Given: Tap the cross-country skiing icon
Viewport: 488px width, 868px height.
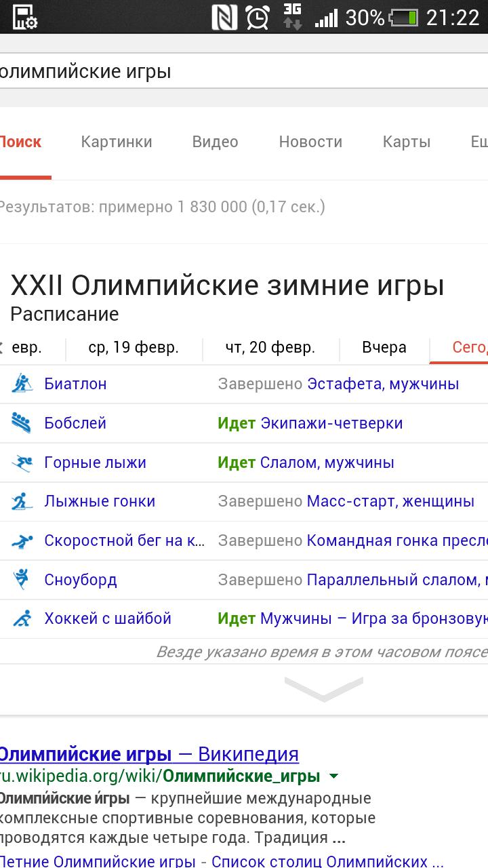Looking at the screenshot, I should pos(22,502).
